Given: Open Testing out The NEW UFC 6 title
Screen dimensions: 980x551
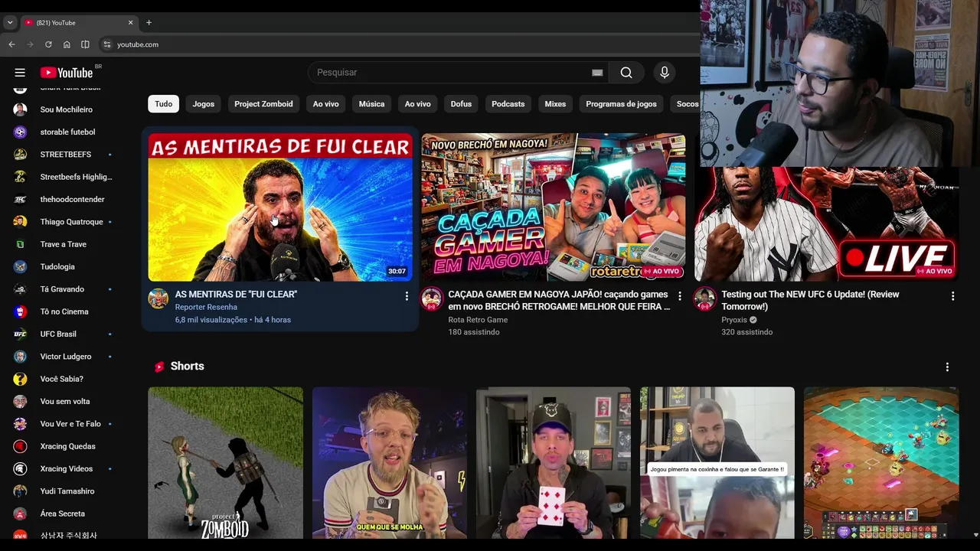Looking at the screenshot, I should [x=810, y=300].
